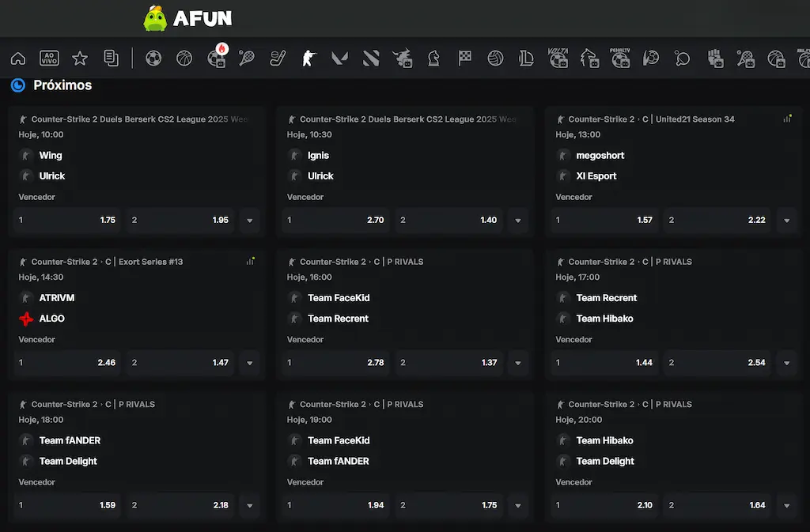Select the volleyball sport icon

pos(495,58)
